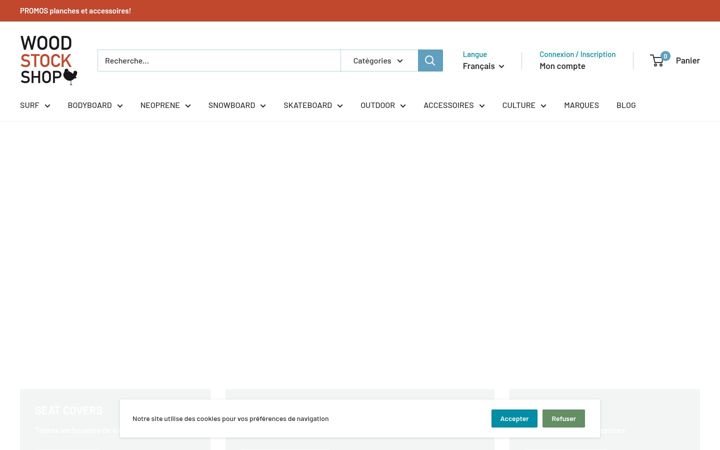The image size is (720, 450).
Task: Click Connexion / Inscription text
Action: 577,54
